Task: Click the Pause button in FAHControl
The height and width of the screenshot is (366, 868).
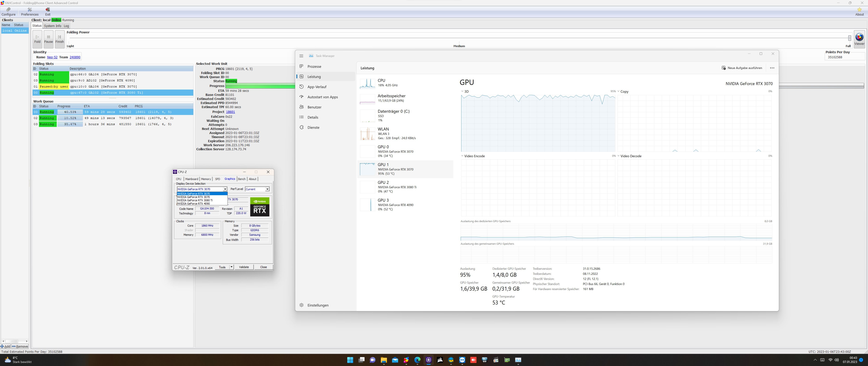Action: click(48, 39)
